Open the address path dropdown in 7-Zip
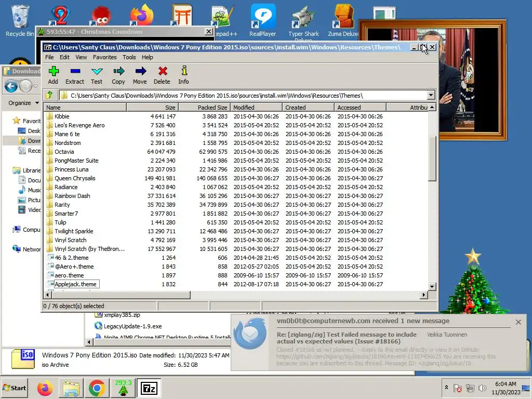532x399 pixels. pos(431,96)
